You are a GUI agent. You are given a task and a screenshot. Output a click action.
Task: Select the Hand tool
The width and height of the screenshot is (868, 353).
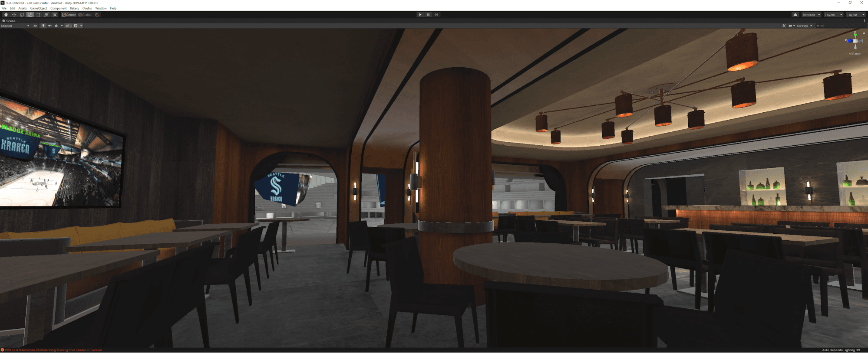[x=6, y=15]
